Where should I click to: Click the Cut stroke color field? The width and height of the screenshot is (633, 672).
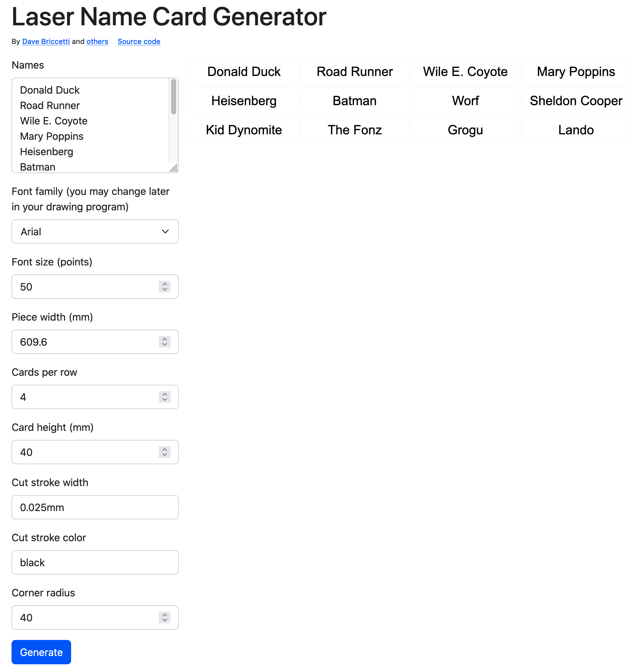tap(95, 562)
